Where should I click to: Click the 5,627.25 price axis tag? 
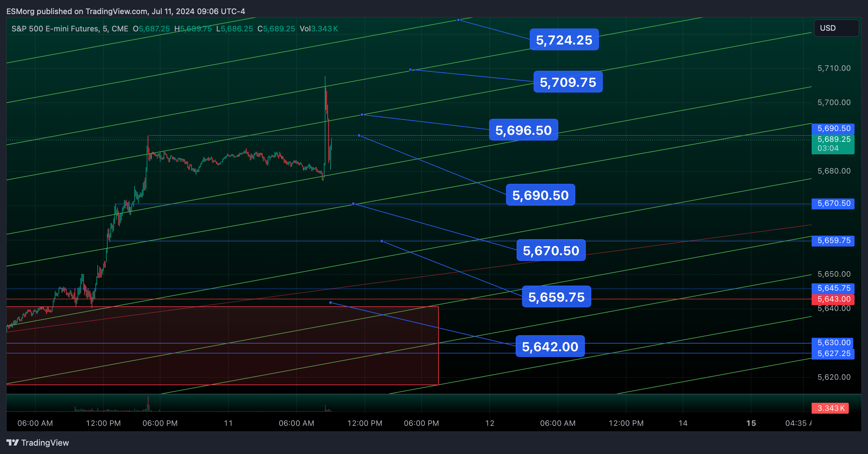[x=833, y=354]
